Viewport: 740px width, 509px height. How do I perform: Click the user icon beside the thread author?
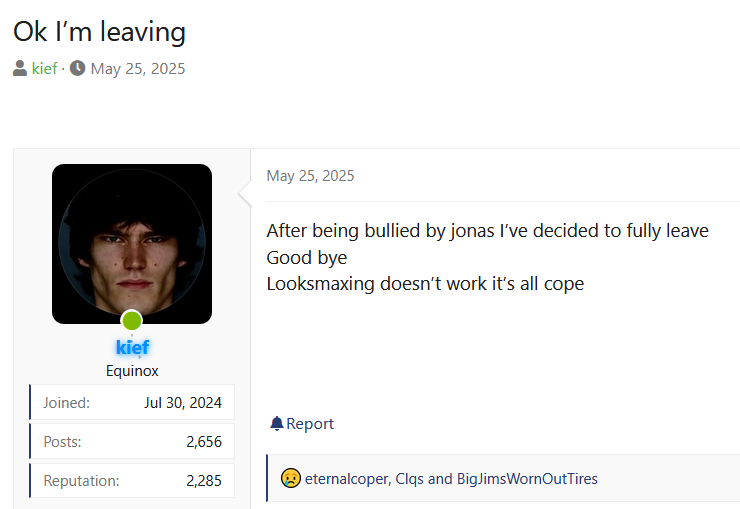tap(20, 69)
